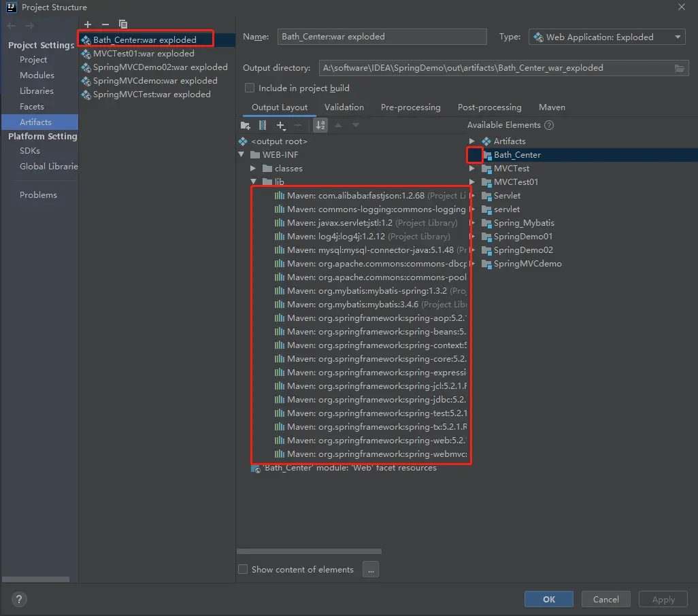Collapse the WEB-INF folder
This screenshot has width=698, height=616.
[242, 155]
